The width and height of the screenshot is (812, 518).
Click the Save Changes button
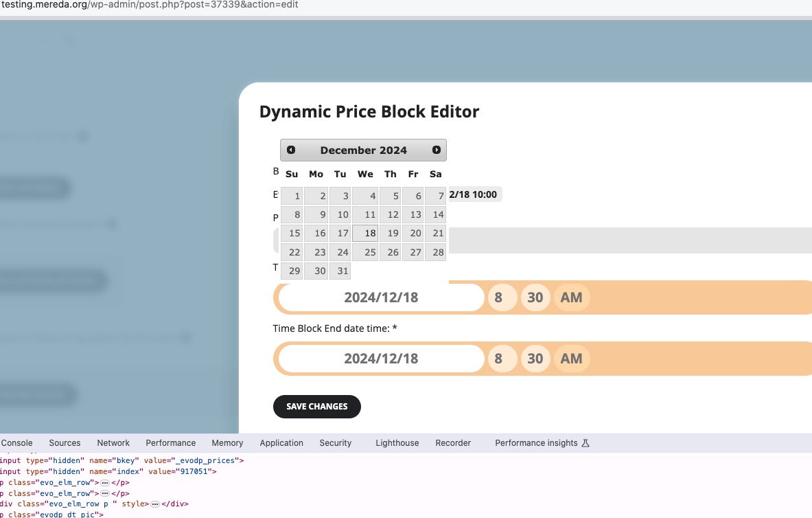pos(317,407)
